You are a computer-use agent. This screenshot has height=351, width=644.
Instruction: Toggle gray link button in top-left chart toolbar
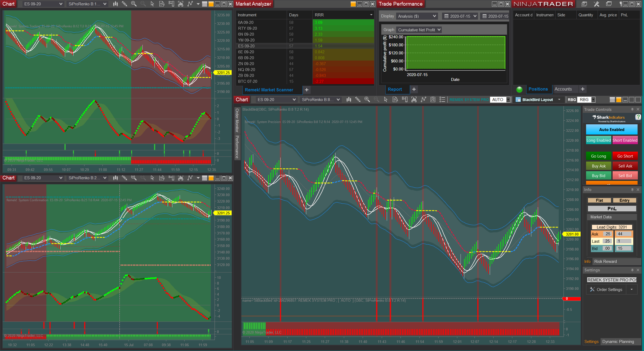(x=205, y=4)
